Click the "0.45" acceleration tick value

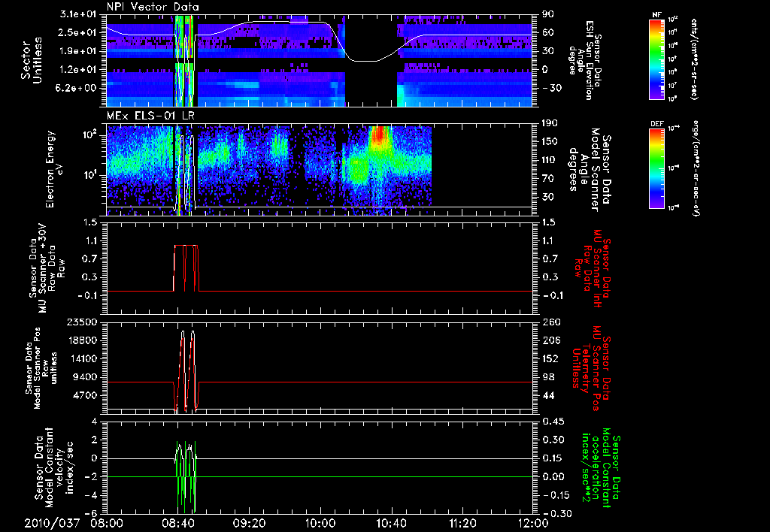click(x=553, y=422)
